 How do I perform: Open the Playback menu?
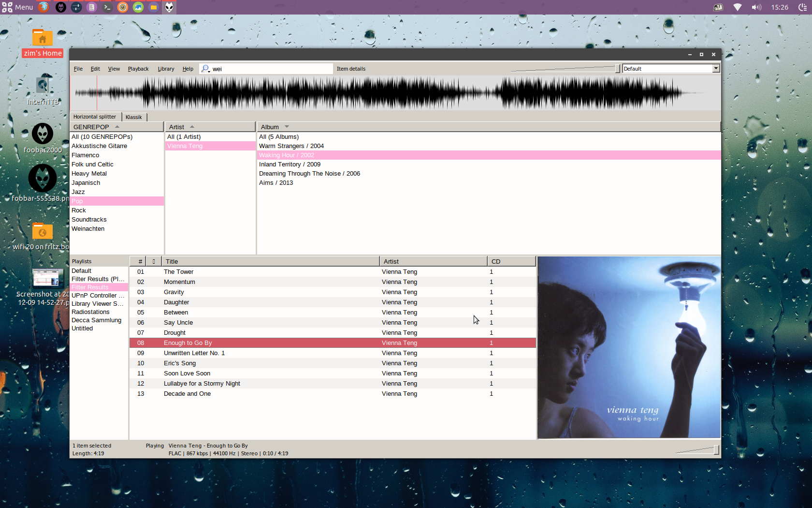click(138, 69)
